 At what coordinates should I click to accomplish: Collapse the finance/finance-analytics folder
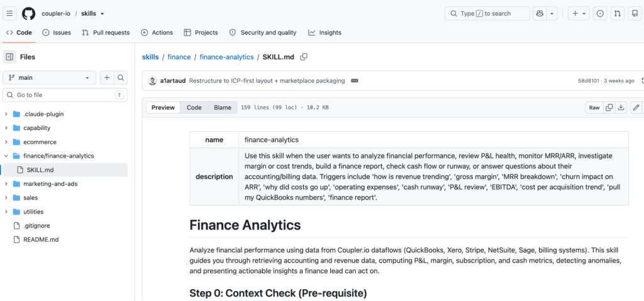tap(6, 156)
